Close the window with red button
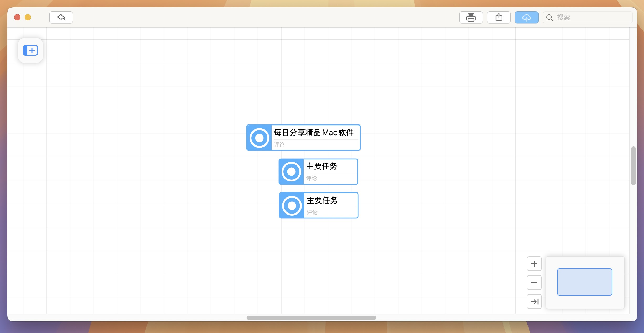Screen dimensions: 644x333 tap(17, 17)
